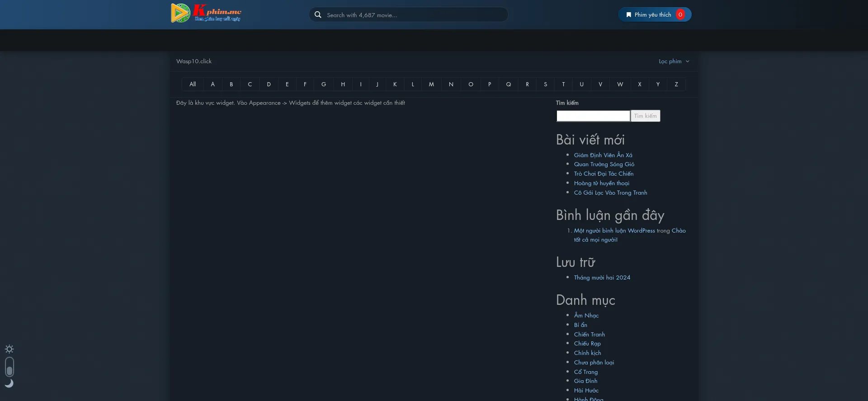The height and width of the screenshot is (401, 868).
Task: Open the Bí ẩn category
Action: tap(580, 325)
